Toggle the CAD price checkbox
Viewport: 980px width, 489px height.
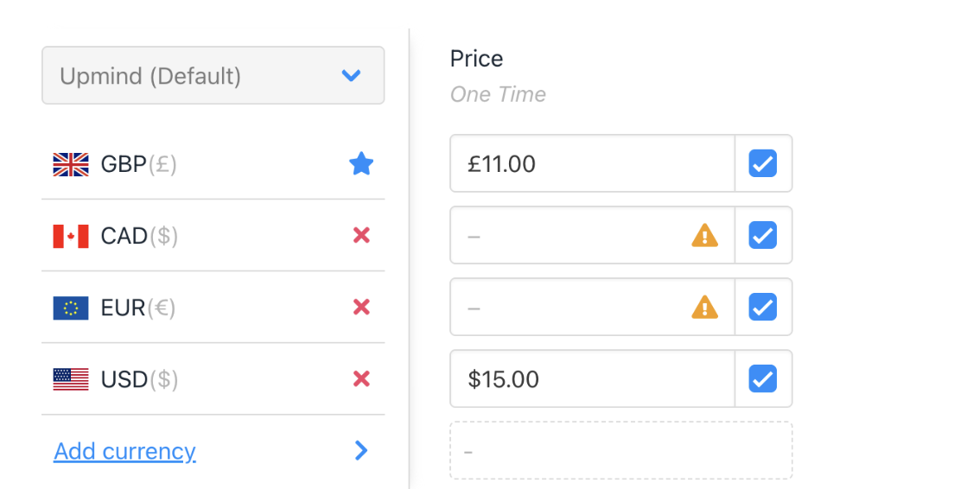coord(762,235)
